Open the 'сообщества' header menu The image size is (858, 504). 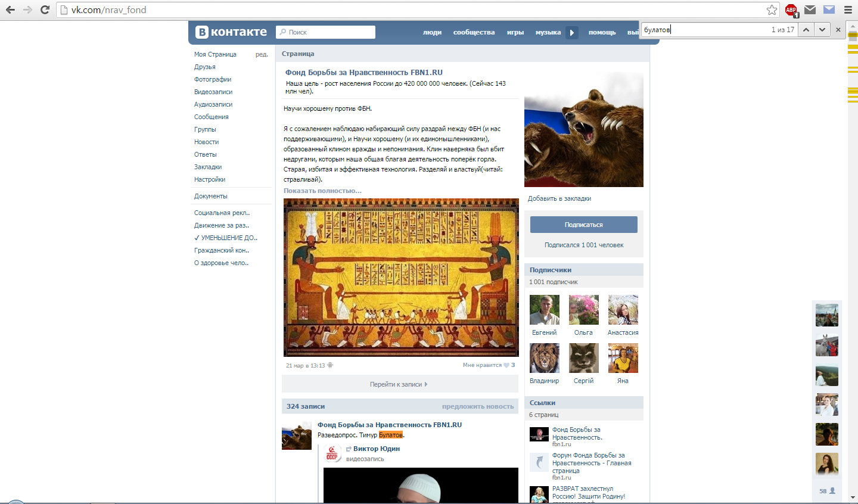(474, 32)
